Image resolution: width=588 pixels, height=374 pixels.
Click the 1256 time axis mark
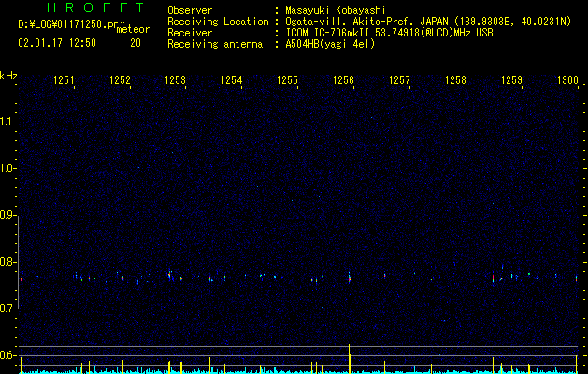[343, 80]
